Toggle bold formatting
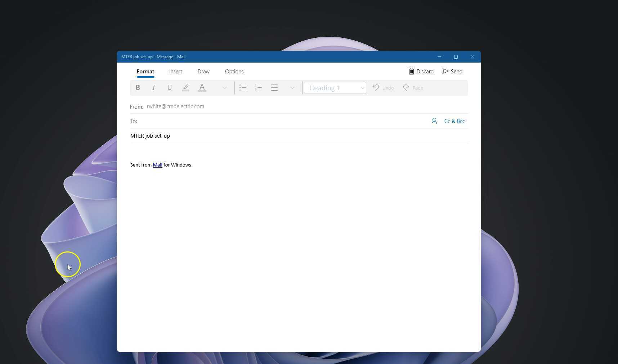 138,88
